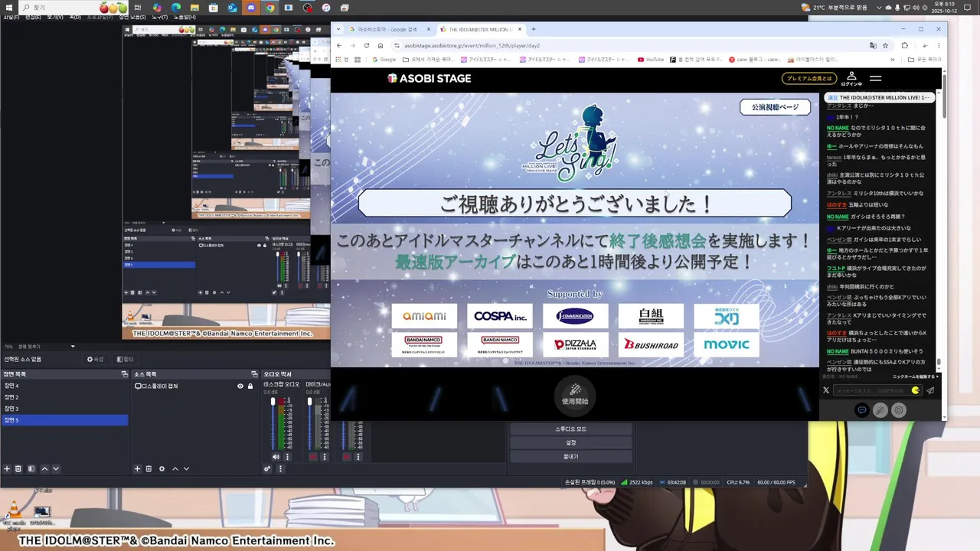Select scene 장면 5
Image resolution: width=980 pixels, height=551 pixels.
click(x=64, y=420)
